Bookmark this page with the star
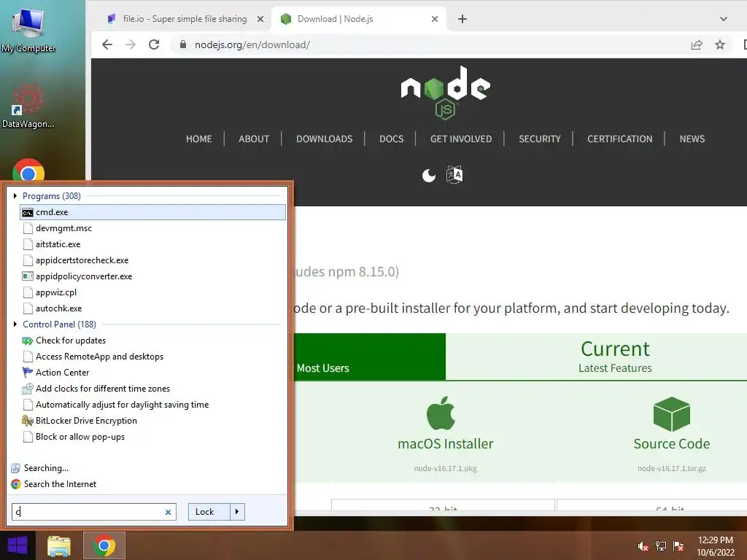The image size is (747, 560). tap(720, 44)
